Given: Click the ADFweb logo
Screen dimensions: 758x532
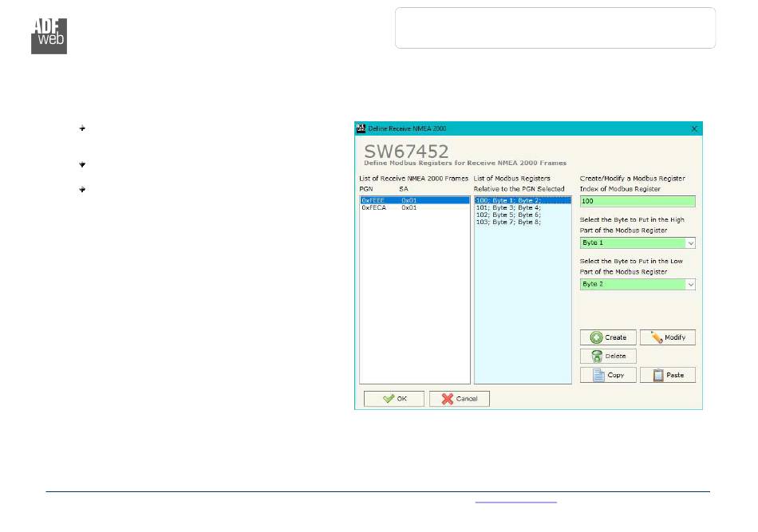Looking at the screenshot, I should click(49, 36).
